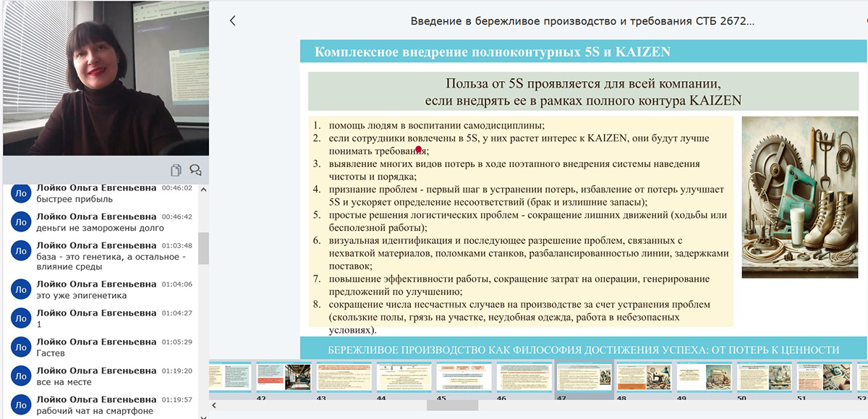868x419 pixels.
Task: Click avatar beside 'рабочий чат на смартфоне'
Action: [x=21, y=405]
